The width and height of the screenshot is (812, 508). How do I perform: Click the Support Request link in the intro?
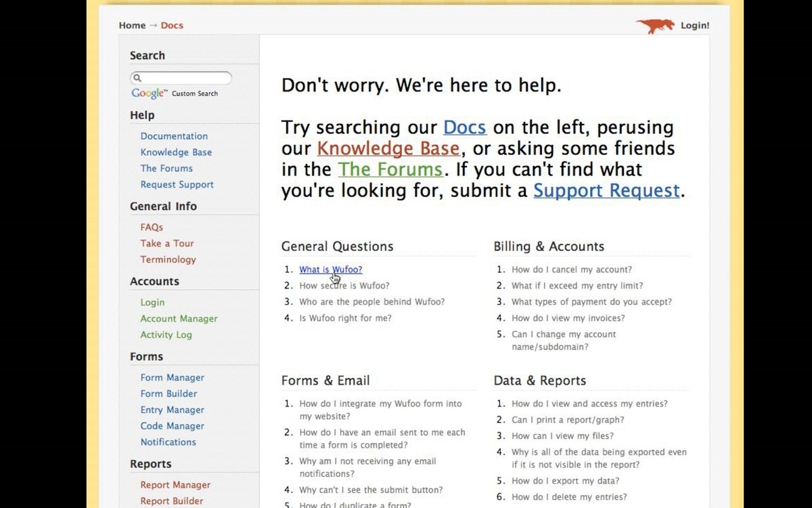tap(606, 190)
